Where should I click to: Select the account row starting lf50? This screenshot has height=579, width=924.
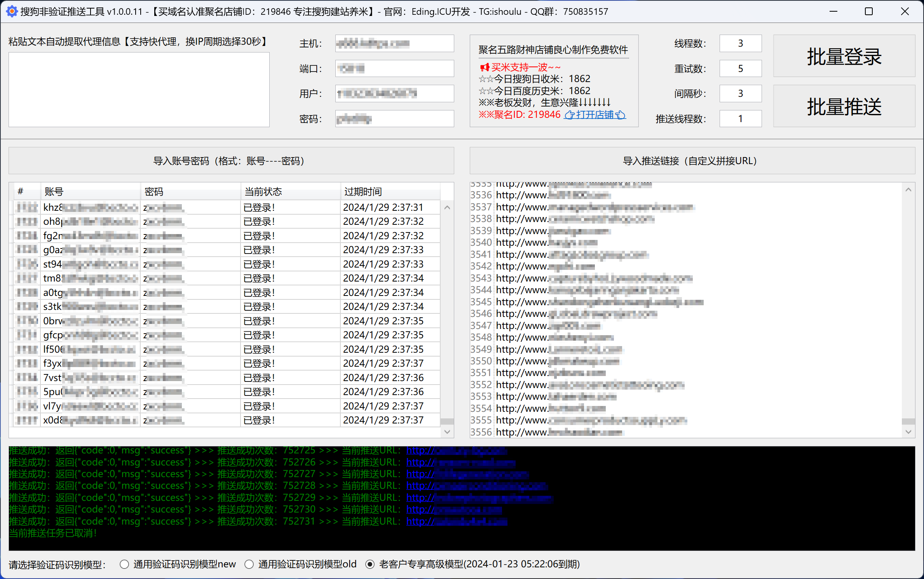coord(227,350)
